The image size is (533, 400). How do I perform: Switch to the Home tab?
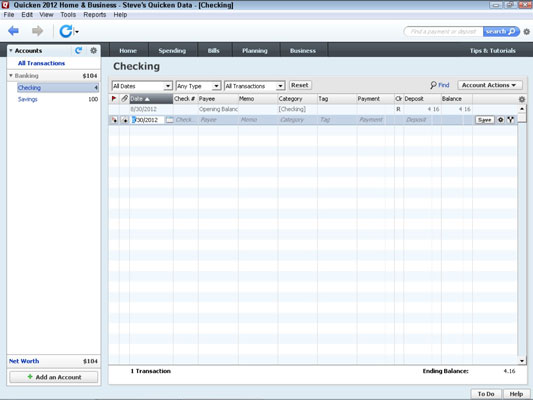(x=128, y=50)
